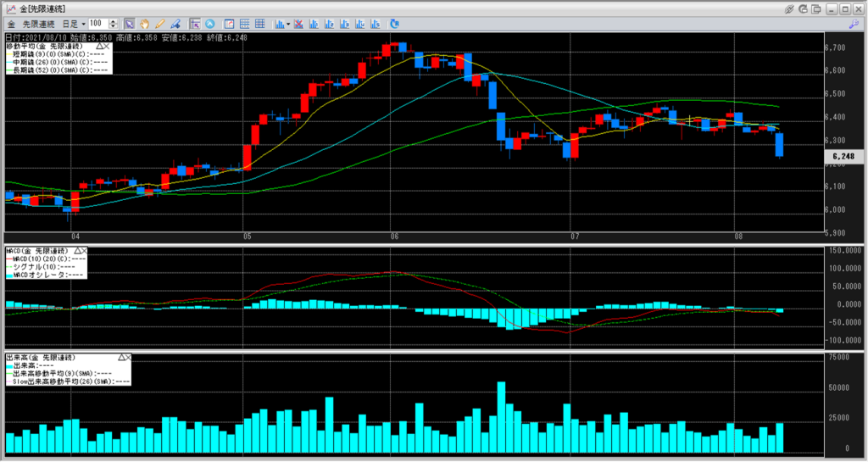Viewport: 868px width, 462px height.
Task: Pick the blue highlighter marker tool
Action: click(175, 24)
